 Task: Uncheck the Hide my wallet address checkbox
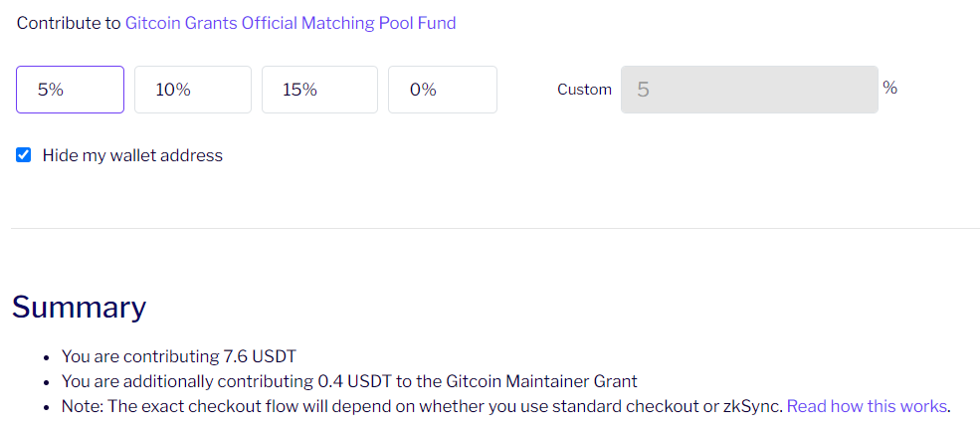(x=24, y=155)
